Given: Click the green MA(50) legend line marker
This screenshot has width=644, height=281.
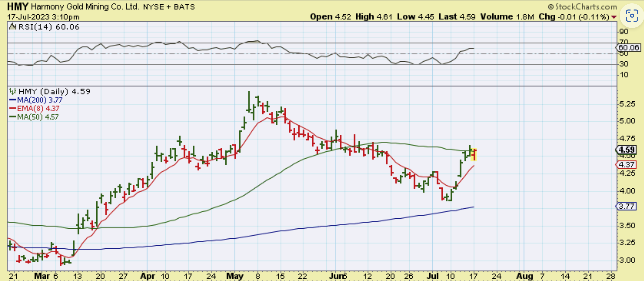Looking at the screenshot, I should [x=13, y=117].
